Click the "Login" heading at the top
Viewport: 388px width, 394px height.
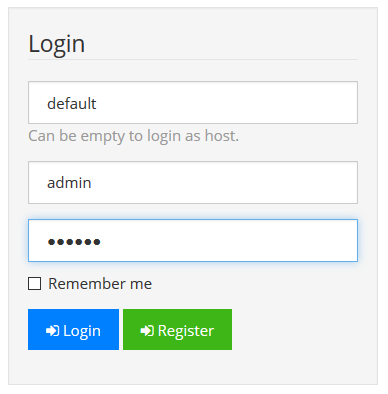pos(57,44)
